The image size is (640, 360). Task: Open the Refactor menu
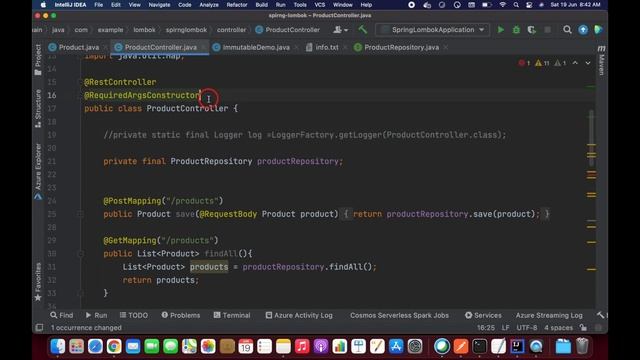point(237,5)
